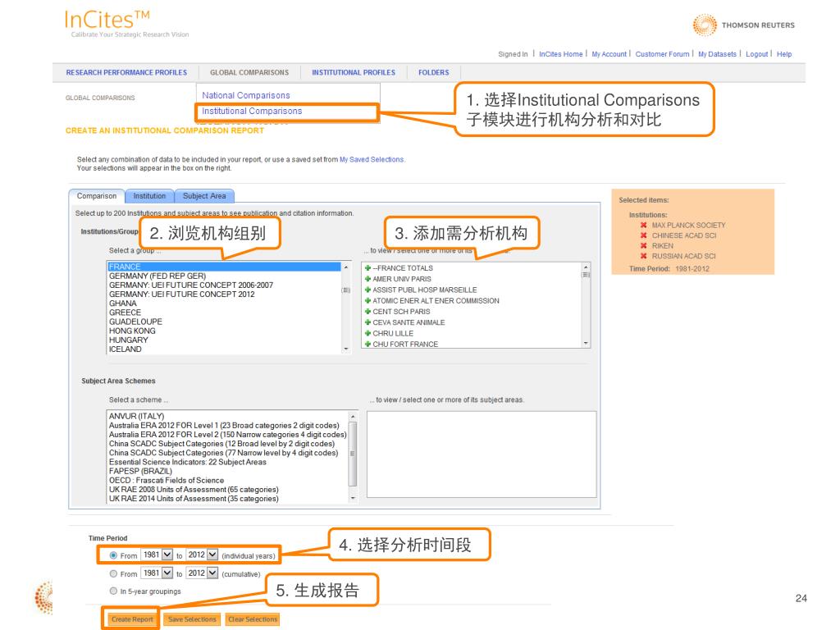Open Folders menu
This screenshot has height=630, width=840.
[x=433, y=72]
